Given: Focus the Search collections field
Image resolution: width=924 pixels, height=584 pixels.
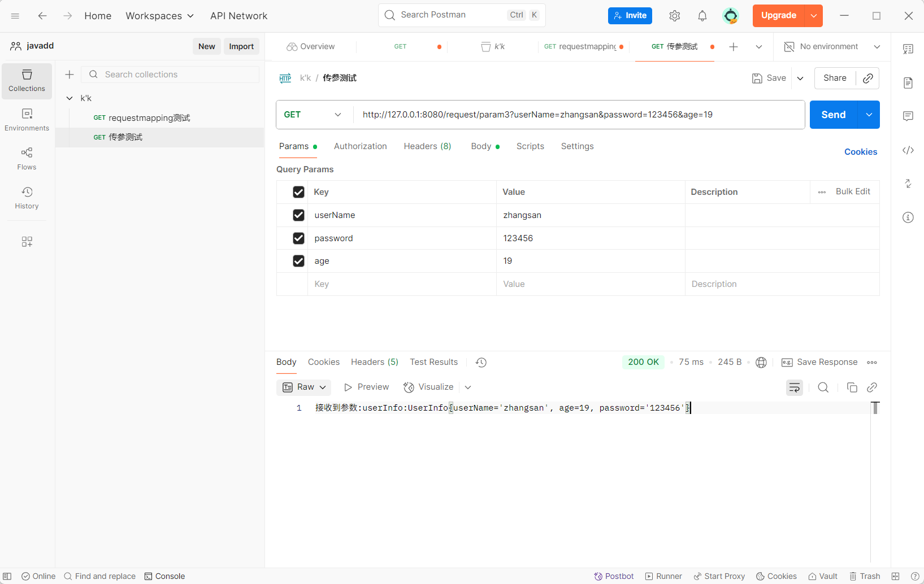Looking at the screenshot, I should pyautogui.click(x=170, y=75).
